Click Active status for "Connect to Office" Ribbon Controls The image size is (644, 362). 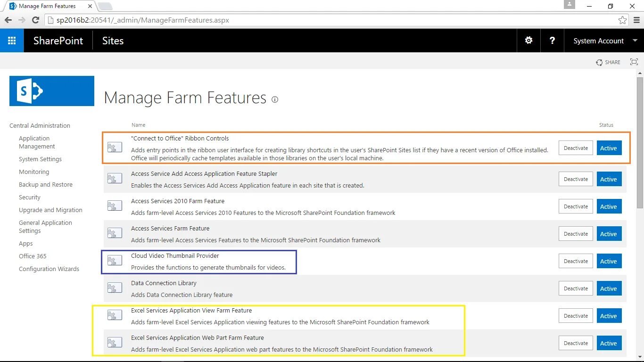[609, 148]
